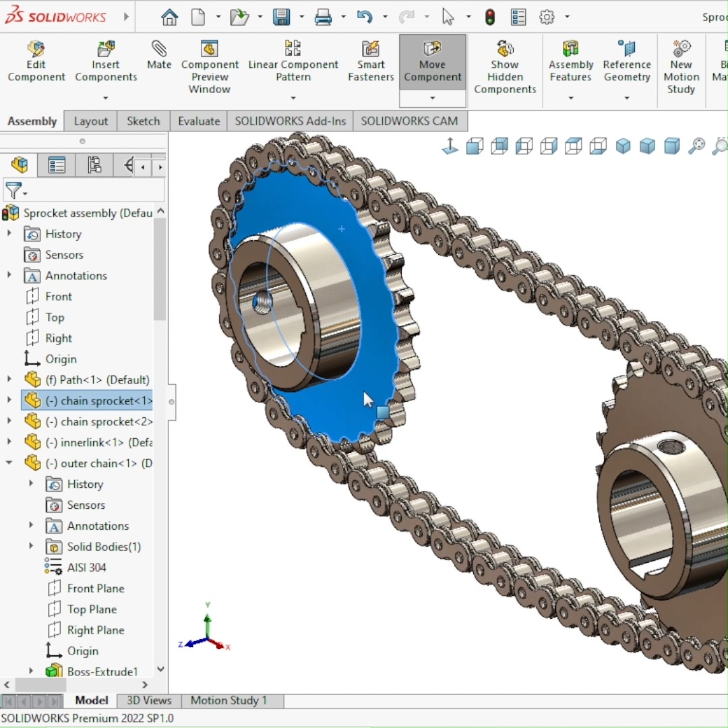728x728 pixels.
Task: Click the feature tree horizontal scrollbar
Action: pos(41,684)
